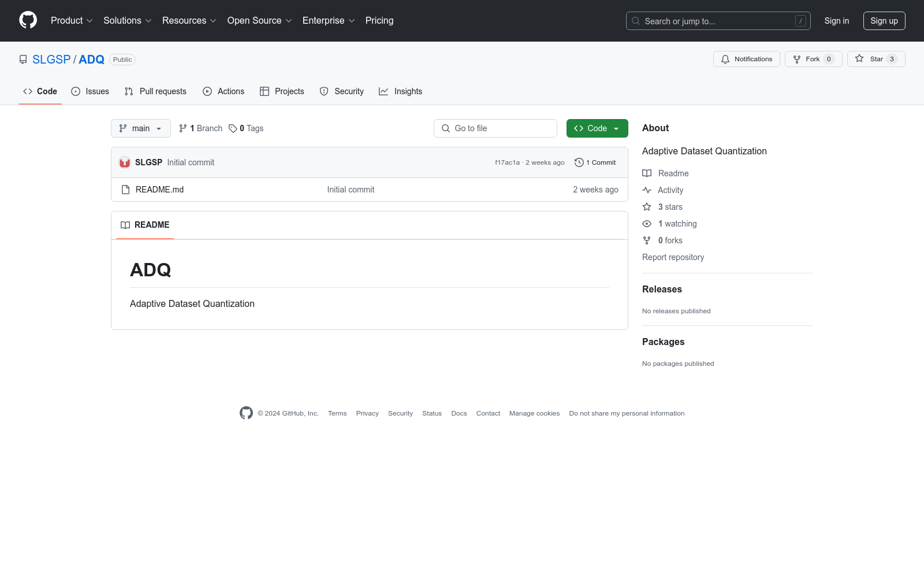Open the Insights tab

coord(400,91)
